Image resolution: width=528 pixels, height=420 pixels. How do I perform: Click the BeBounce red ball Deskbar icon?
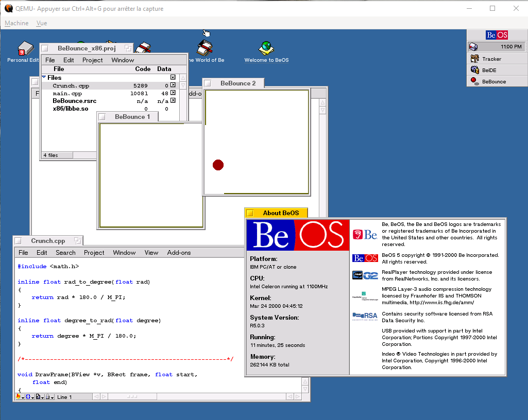[x=475, y=81]
